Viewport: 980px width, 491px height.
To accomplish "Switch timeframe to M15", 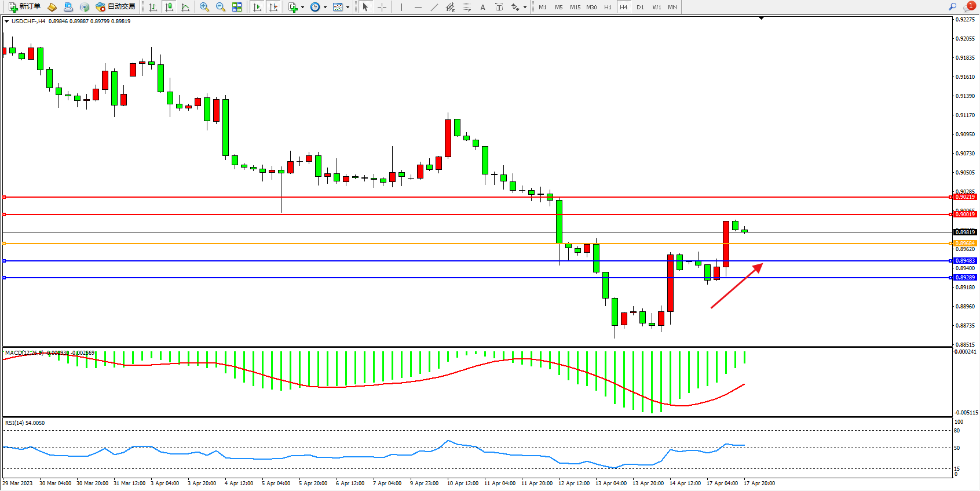I will pyautogui.click(x=575, y=7).
